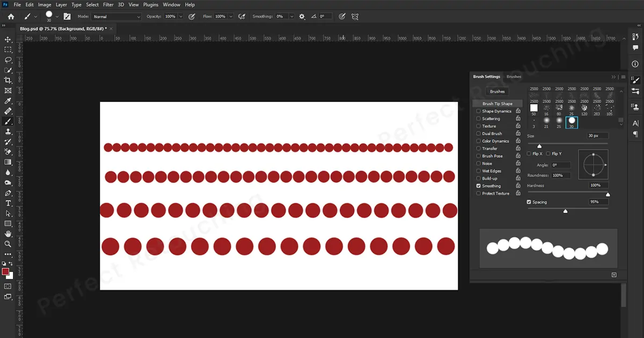Image resolution: width=644 pixels, height=338 pixels.
Task: Activate the Clone Stamp tool
Action: [8, 131]
